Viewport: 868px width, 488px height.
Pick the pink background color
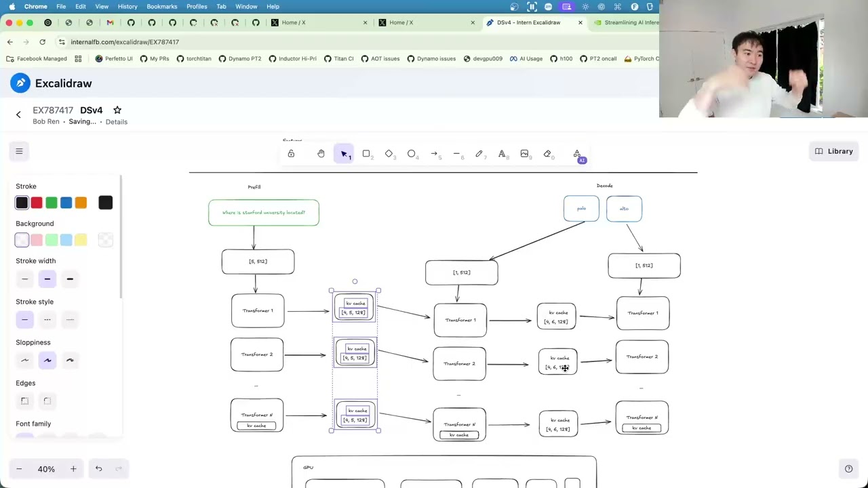click(x=37, y=240)
